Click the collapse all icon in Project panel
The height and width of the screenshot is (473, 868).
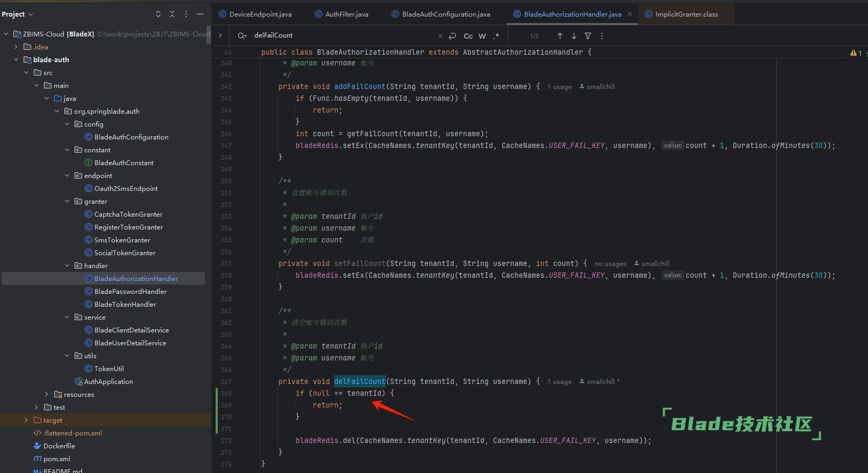172,14
